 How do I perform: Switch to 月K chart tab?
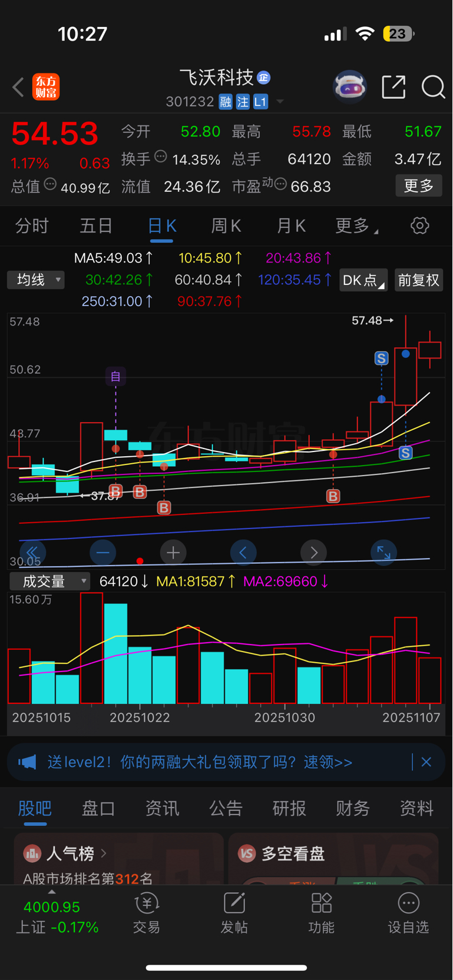click(x=291, y=225)
